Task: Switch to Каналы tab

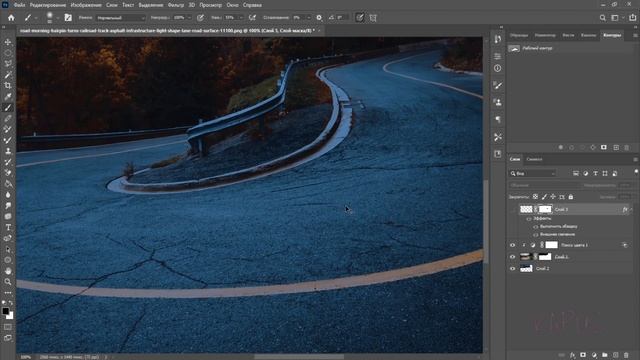Action: tap(588, 36)
